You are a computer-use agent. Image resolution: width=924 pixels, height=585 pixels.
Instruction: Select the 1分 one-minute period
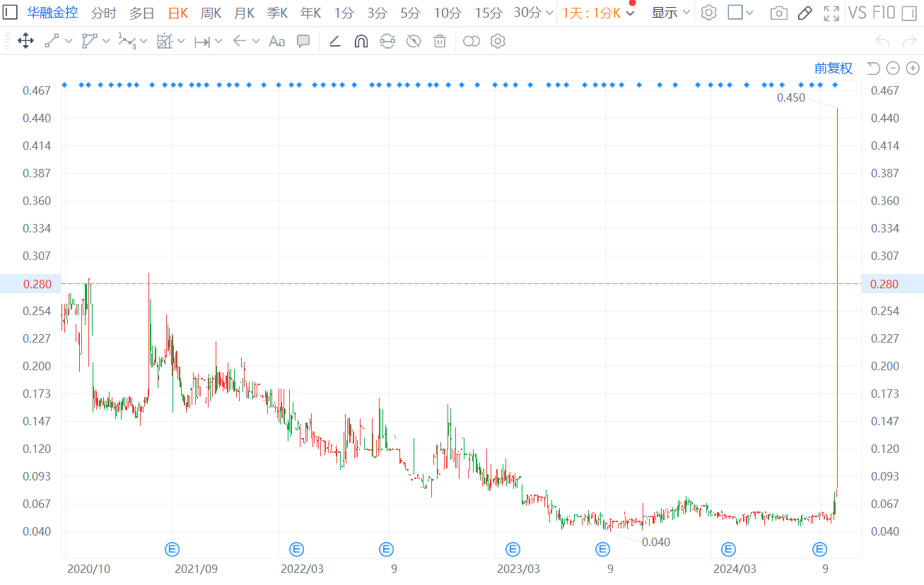344,13
